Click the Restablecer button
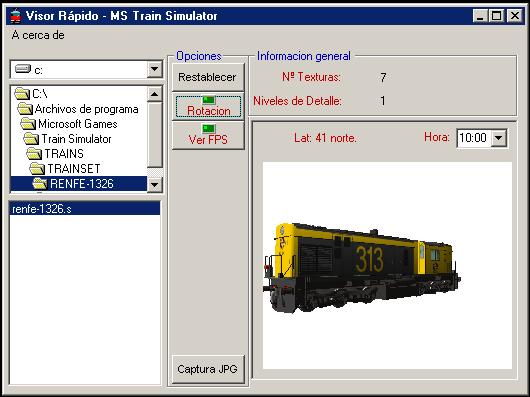The width and height of the screenshot is (530, 397). click(x=207, y=77)
